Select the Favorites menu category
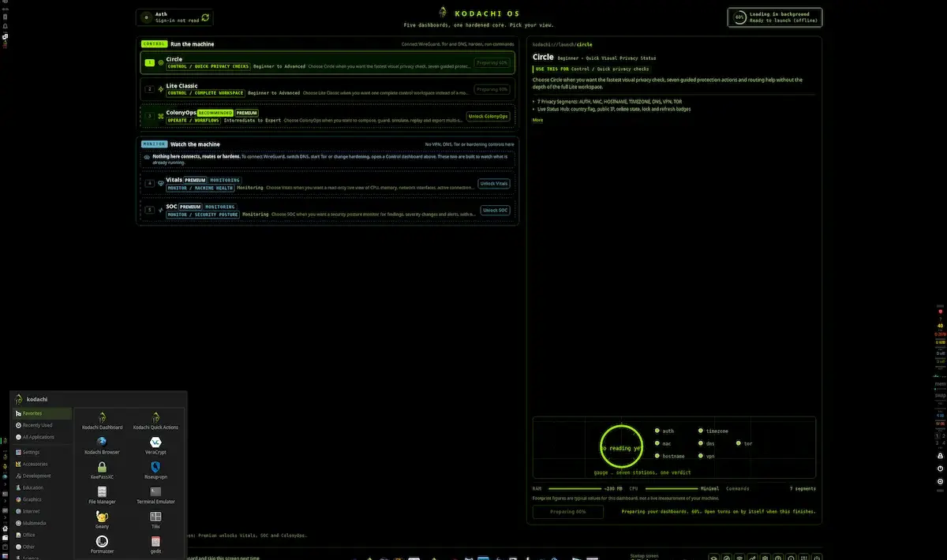 43,413
